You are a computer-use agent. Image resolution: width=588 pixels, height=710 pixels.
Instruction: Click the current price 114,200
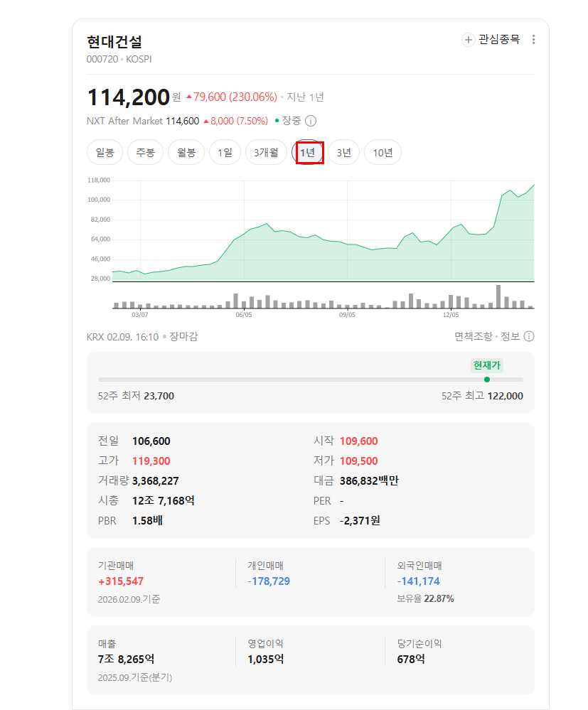click(128, 97)
